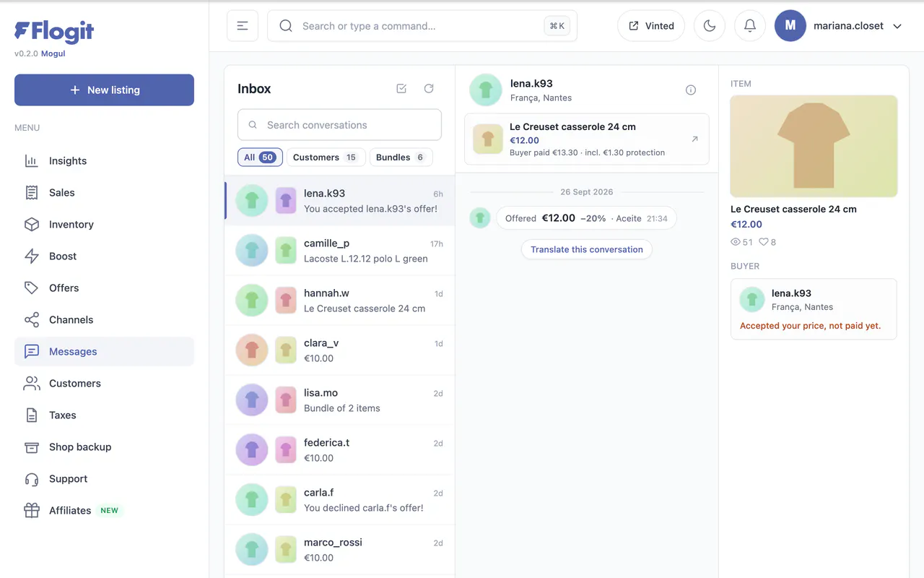Open the clara_v conversation
The width and height of the screenshot is (924, 578).
340,350
